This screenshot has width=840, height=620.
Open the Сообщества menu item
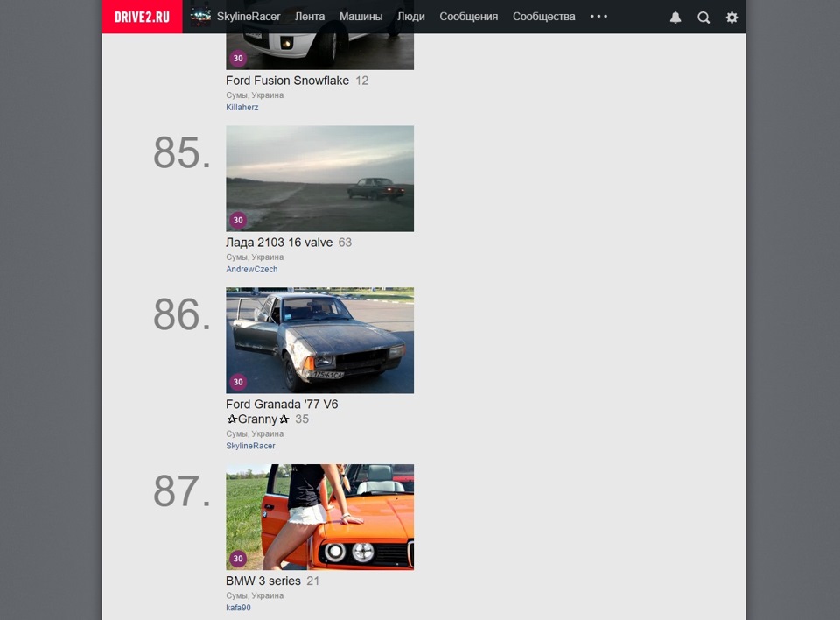543,17
